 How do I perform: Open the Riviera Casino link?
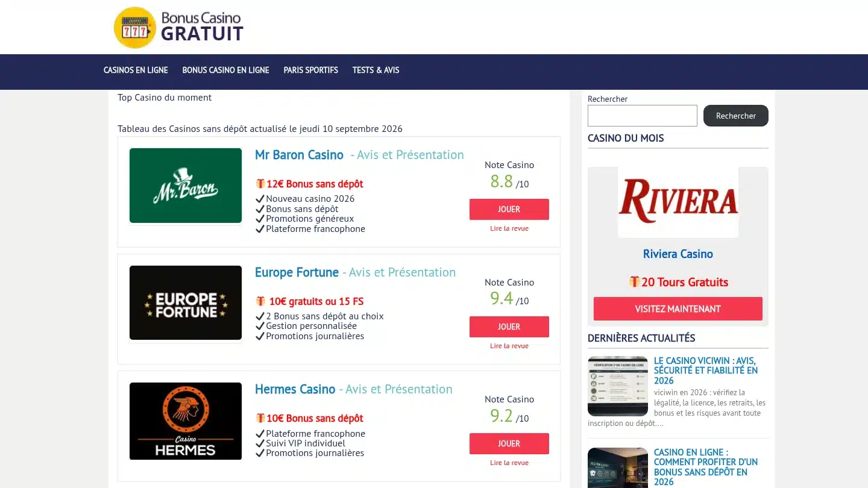(x=678, y=254)
